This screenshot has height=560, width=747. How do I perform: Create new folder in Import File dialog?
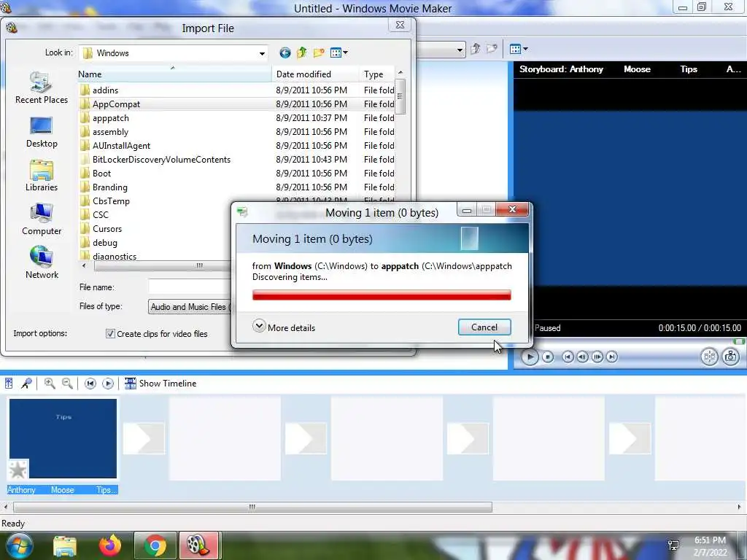319,52
